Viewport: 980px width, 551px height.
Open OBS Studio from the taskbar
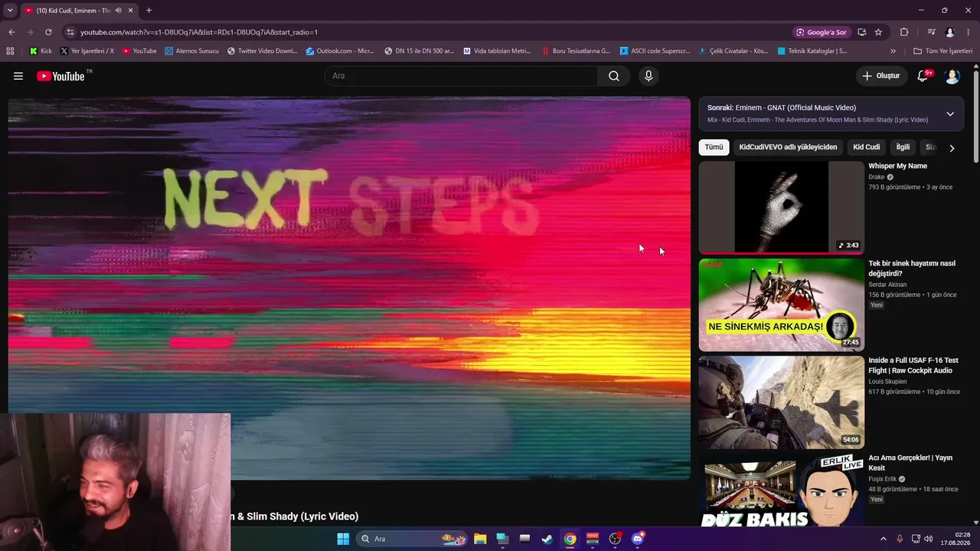[x=615, y=539]
